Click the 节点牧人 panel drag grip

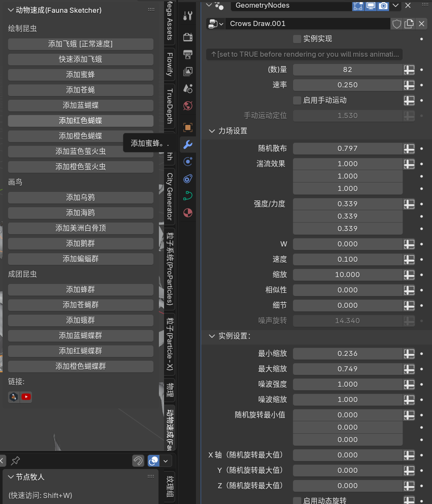[x=151, y=476]
